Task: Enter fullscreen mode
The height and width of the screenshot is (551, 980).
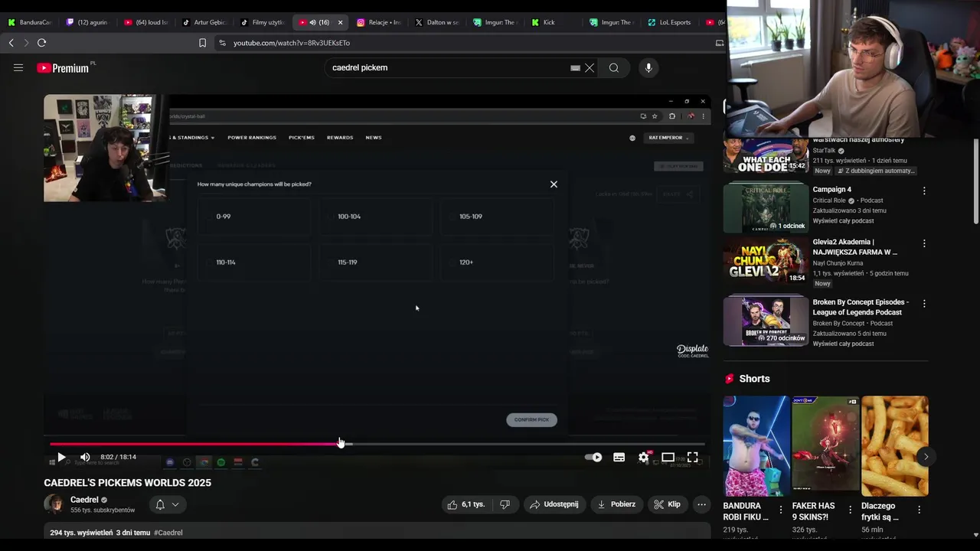Action: (692, 457)
